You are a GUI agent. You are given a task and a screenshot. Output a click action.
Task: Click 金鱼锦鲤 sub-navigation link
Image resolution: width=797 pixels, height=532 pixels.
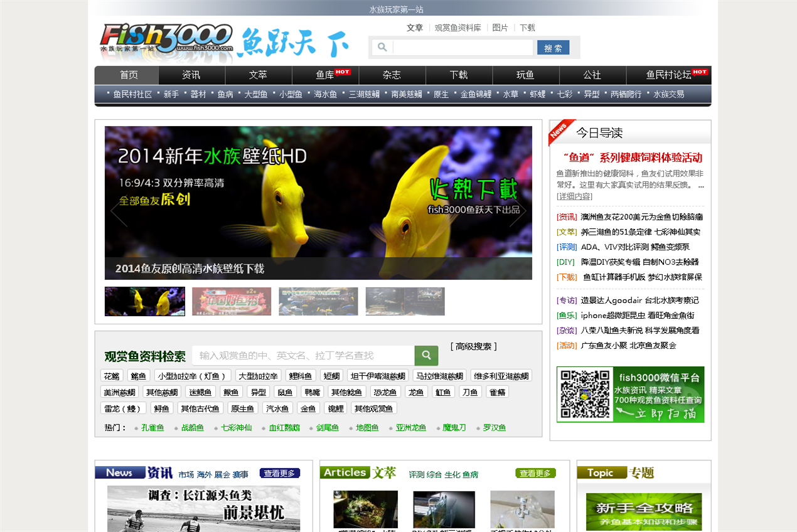click(476, 94)
